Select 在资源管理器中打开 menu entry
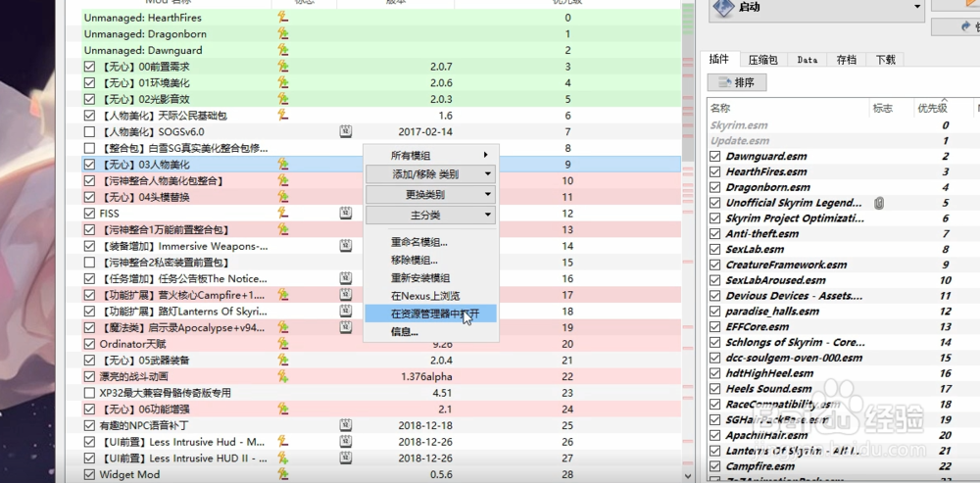 (x=430, y=314)
